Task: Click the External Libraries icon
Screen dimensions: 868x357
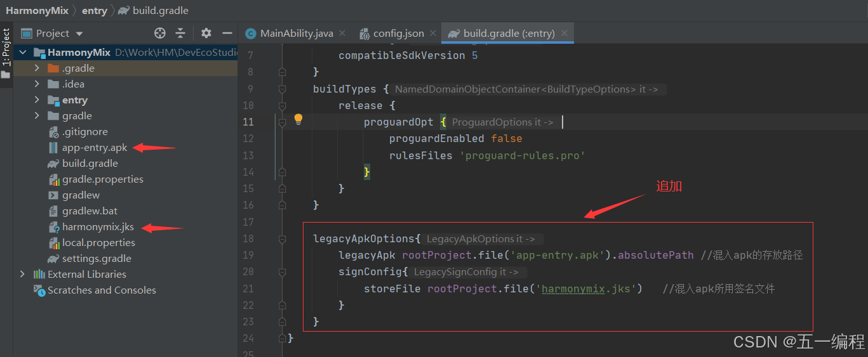Action: [39, 274]
